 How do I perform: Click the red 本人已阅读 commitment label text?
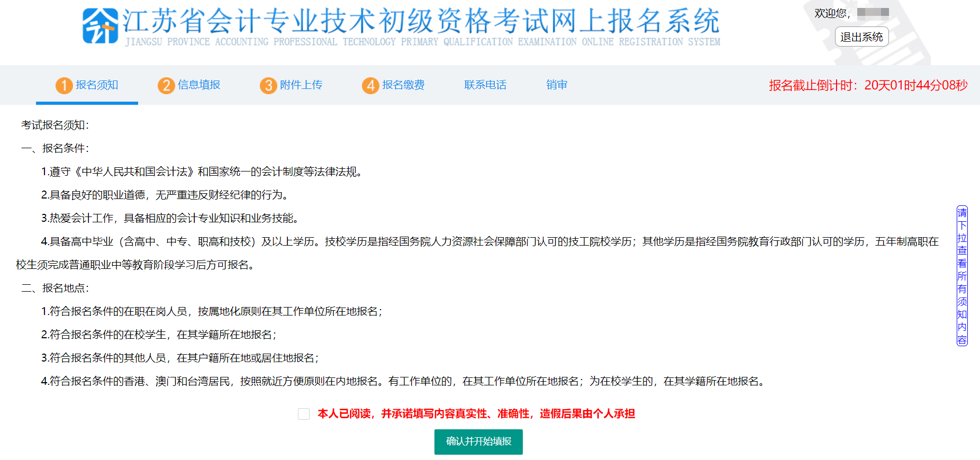tap(476, 414)
